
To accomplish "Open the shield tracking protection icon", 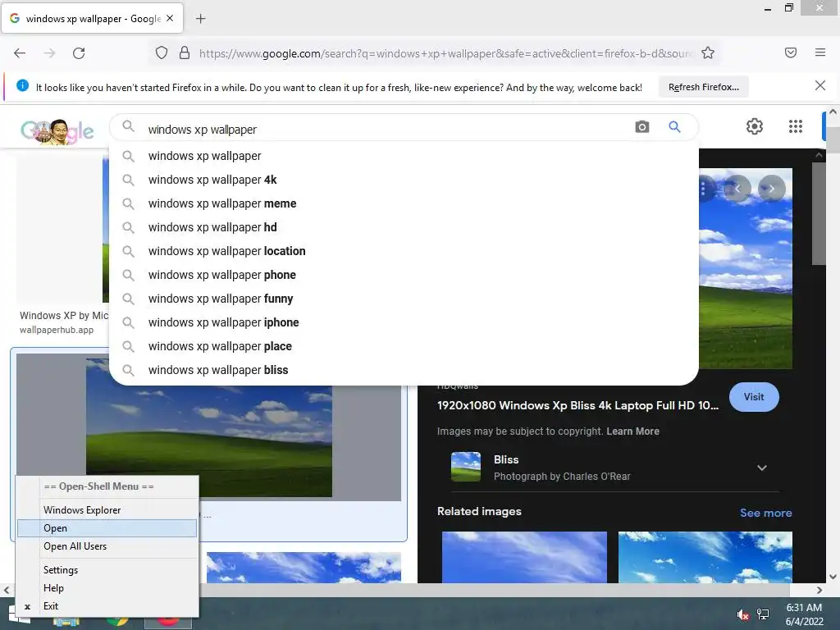I will [x=162, y=53].
